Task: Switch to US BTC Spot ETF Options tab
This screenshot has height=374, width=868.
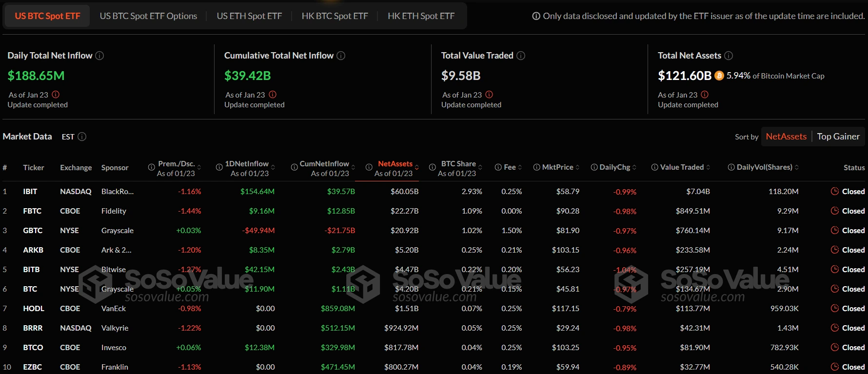Action: point(148,16)
